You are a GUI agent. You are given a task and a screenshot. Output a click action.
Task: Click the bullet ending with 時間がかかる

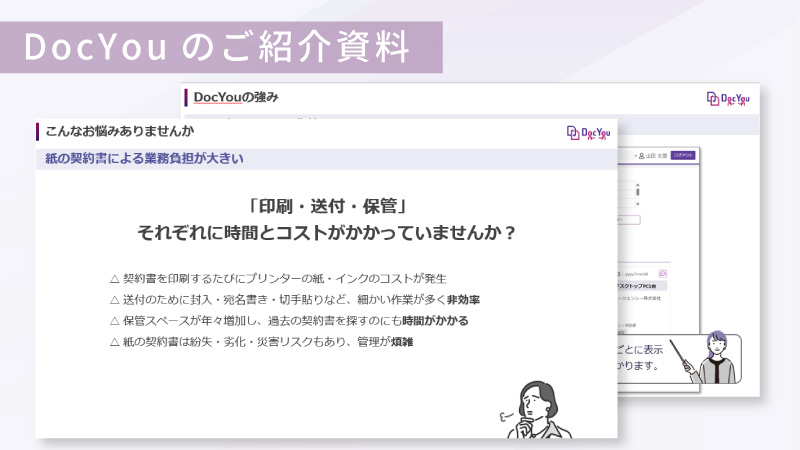click(x=289, y=320)
